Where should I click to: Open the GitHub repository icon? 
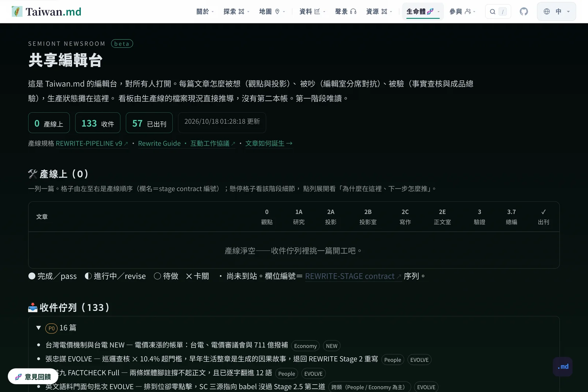click(x=524, y=11)
